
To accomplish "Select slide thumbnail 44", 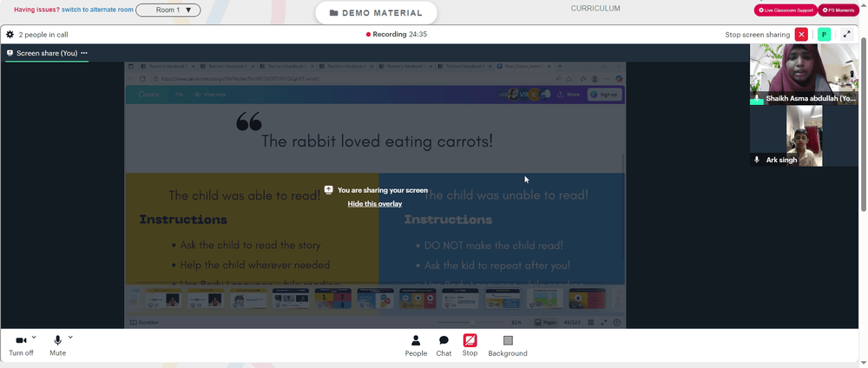I will tap(460, 299).
